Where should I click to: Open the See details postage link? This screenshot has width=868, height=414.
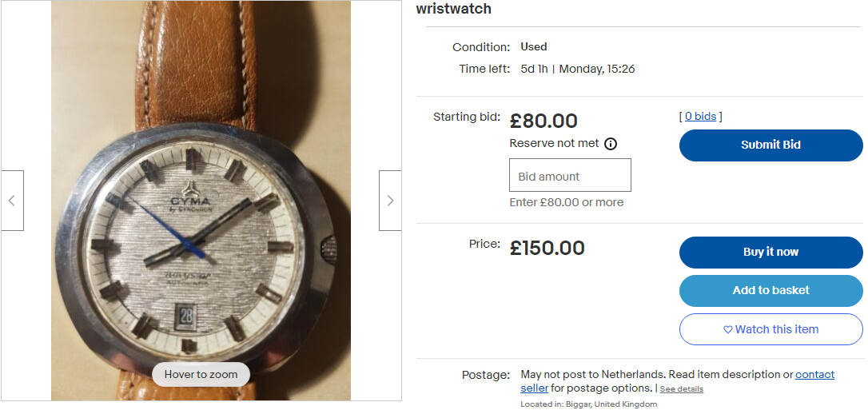pyautogui.click(x=681, y=389)
